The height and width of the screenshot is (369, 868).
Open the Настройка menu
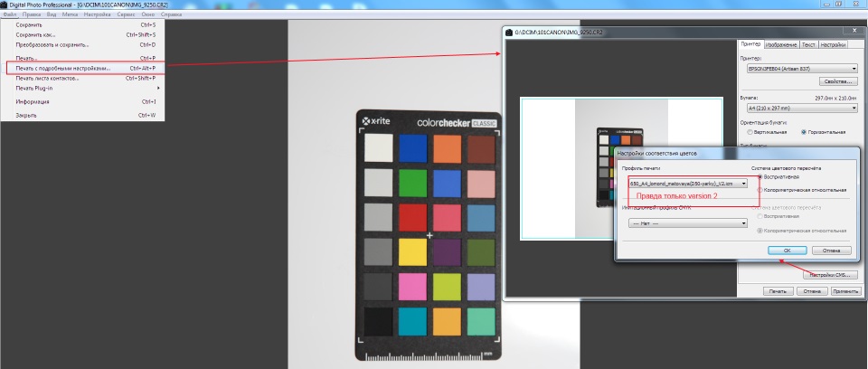[98, 14]
